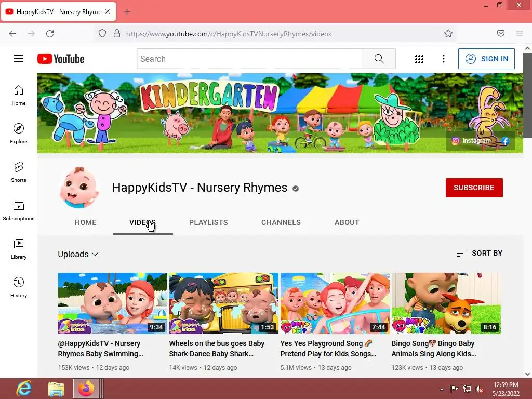Click the Instagram link on banner
532x399 pixels.
(x=472, y=140)
